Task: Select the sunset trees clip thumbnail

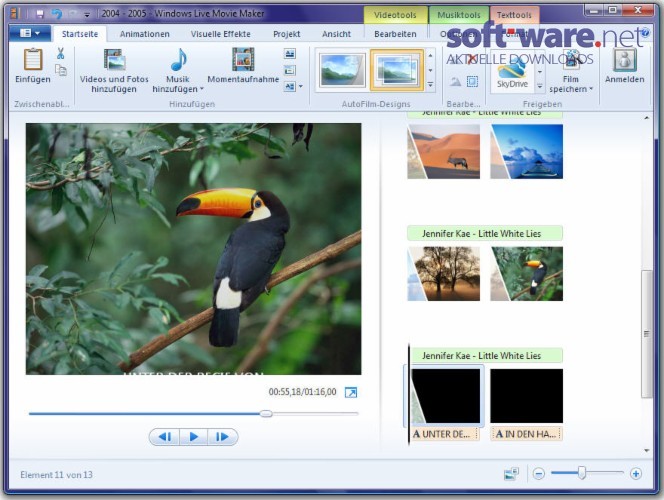Action: (443, 273)
